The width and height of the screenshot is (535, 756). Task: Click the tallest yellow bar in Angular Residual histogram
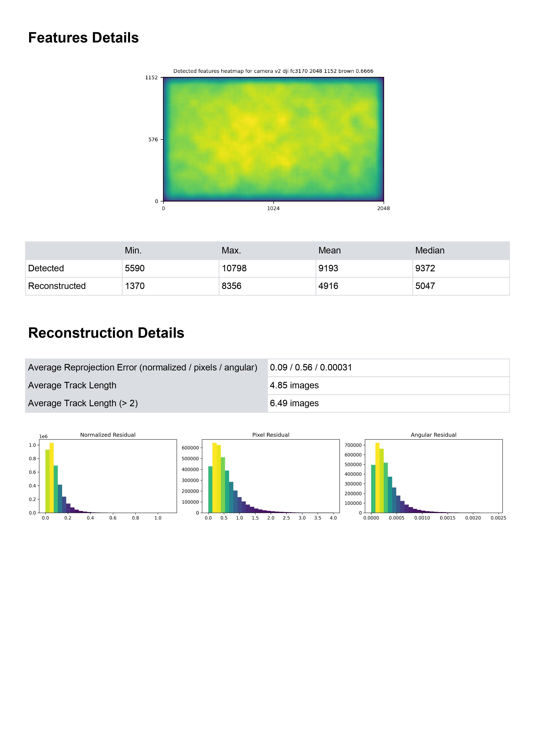pos(378,478)
